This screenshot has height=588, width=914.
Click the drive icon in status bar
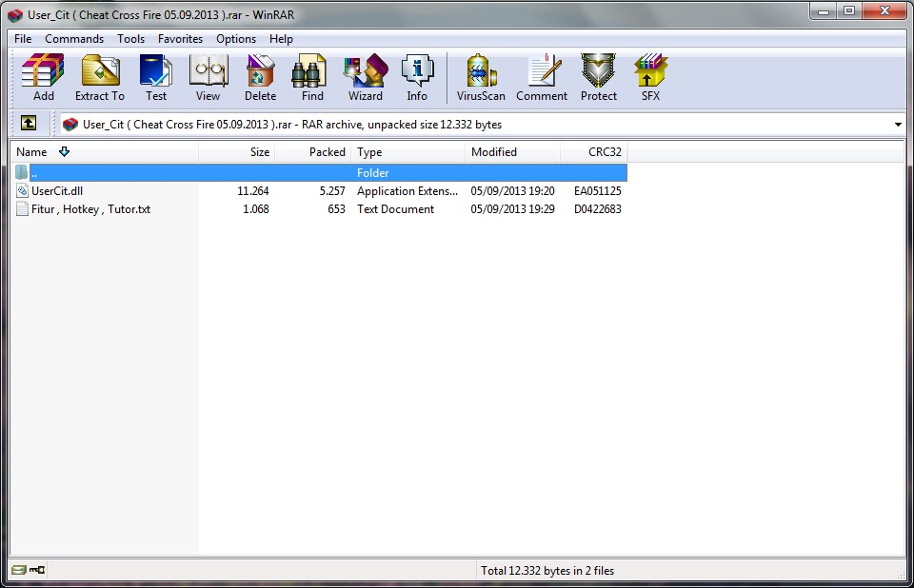[19, 570]
